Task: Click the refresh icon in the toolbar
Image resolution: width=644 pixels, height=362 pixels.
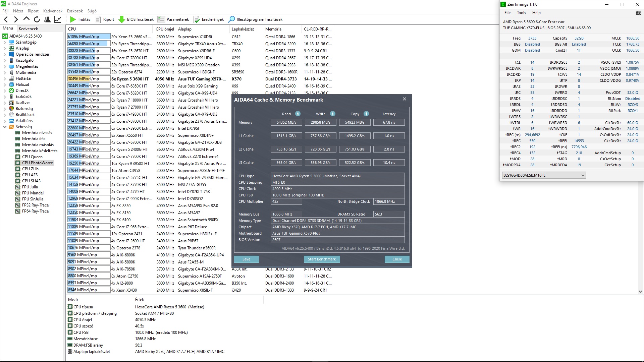Action: click(37, 19)
